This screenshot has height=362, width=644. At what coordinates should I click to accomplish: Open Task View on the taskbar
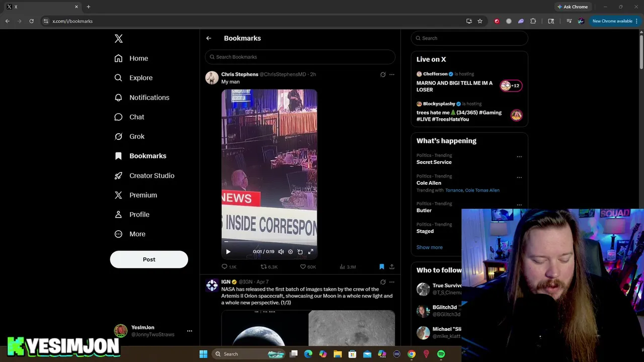tap(294, 354)
